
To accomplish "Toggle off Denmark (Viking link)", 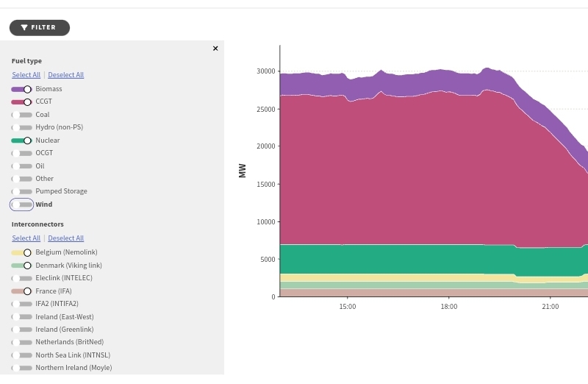I will (x=21, y=266).
